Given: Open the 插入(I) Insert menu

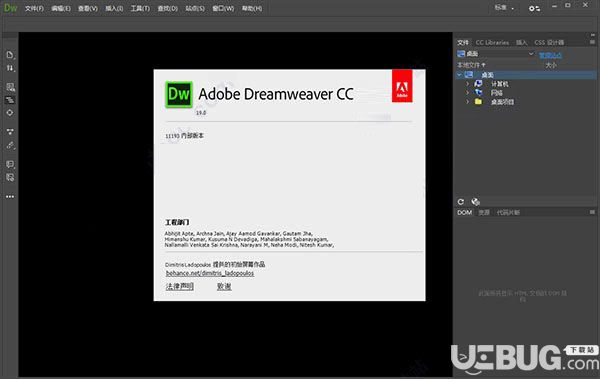Looking at the screenshot, I should [114, 8].
